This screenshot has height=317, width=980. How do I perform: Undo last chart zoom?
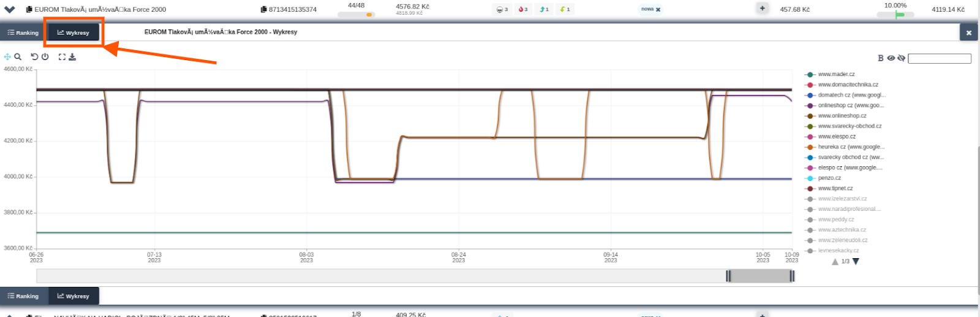[34, 56]
